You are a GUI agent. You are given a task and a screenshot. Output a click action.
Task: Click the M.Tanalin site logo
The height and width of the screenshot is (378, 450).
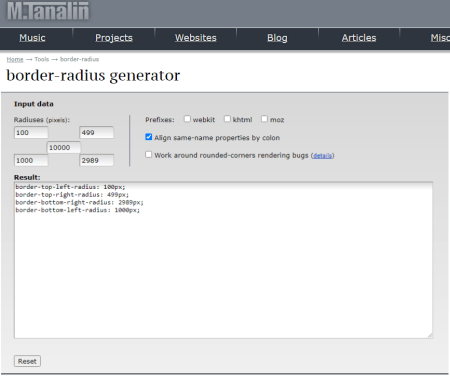tap(48, 10)
